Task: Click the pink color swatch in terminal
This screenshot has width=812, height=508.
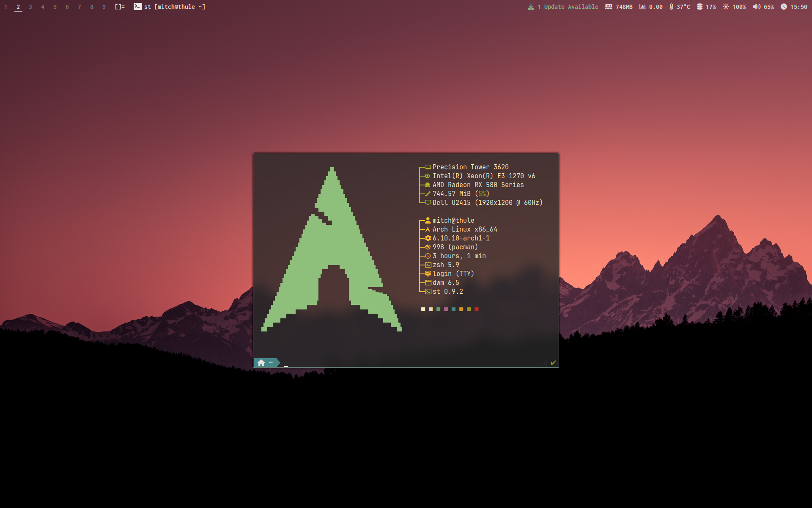Action: click(446, 309)
